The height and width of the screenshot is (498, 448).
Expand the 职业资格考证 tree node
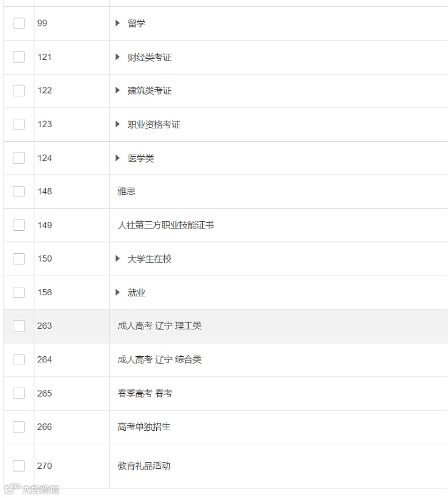(x=118, y=124)
